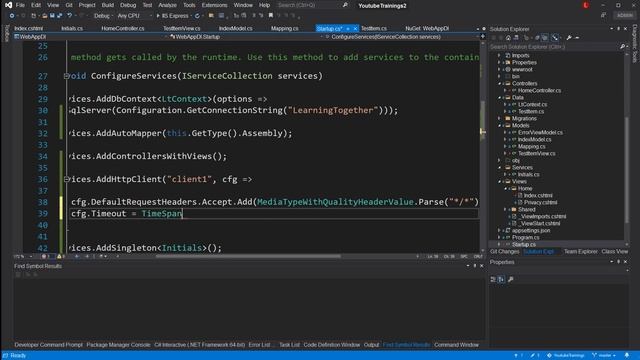Toggle Show All Files in Solution Explorer
Image resolution: width=640 pixels, height=360 pixels.
pyautogui.click(x=544, y=38)
